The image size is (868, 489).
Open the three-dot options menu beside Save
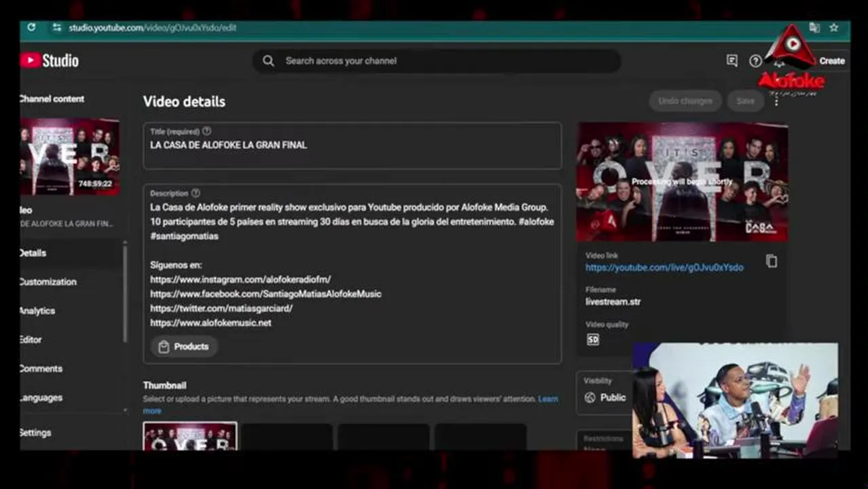(776, 102)
